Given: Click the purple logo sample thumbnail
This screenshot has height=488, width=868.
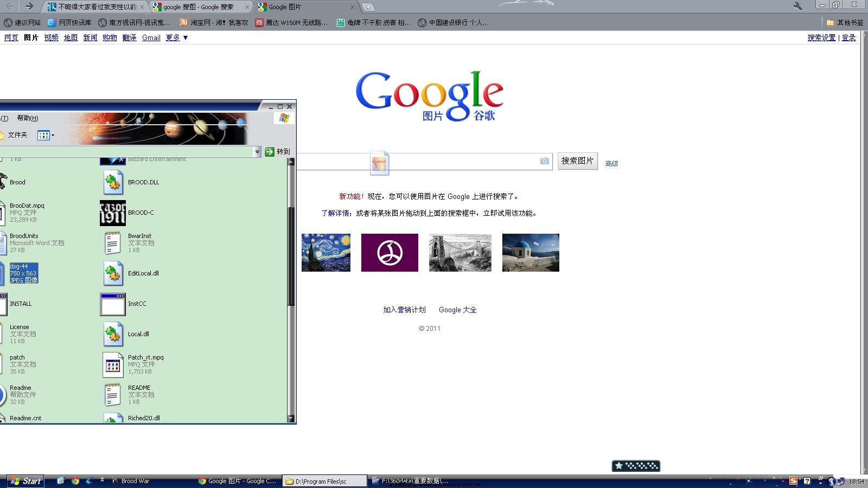Looking at the screenshot, I should (x=390, y=253).
